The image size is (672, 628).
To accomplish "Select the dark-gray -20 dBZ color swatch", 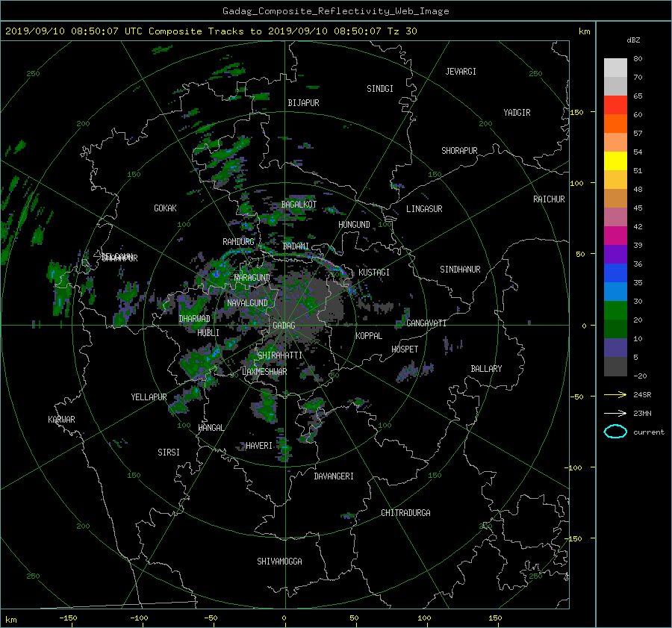I will [x=615, y=366].
